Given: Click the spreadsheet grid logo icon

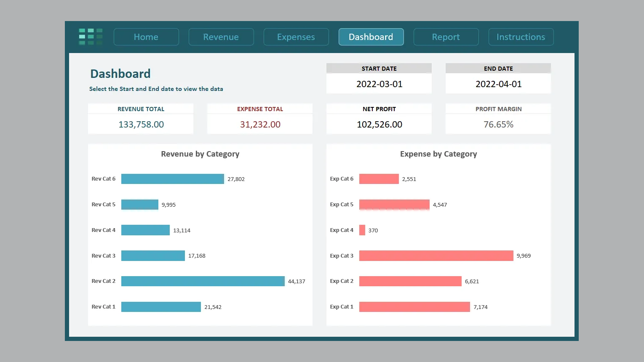Looking at the screenshot, I should click(x=91, y=37).
